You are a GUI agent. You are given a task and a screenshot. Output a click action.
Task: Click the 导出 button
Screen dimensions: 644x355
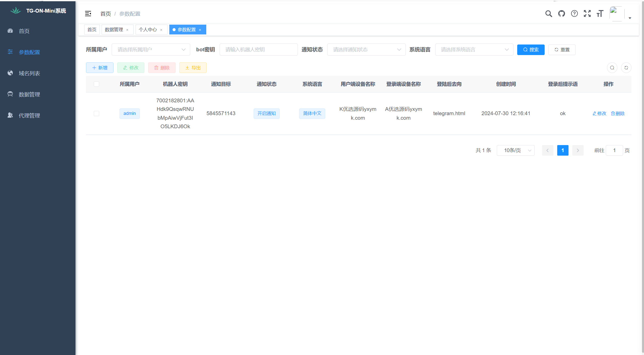point(193,68)
